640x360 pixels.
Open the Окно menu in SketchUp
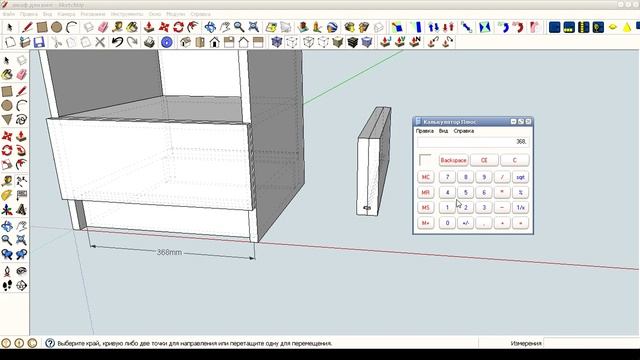[x=155, y=14]
